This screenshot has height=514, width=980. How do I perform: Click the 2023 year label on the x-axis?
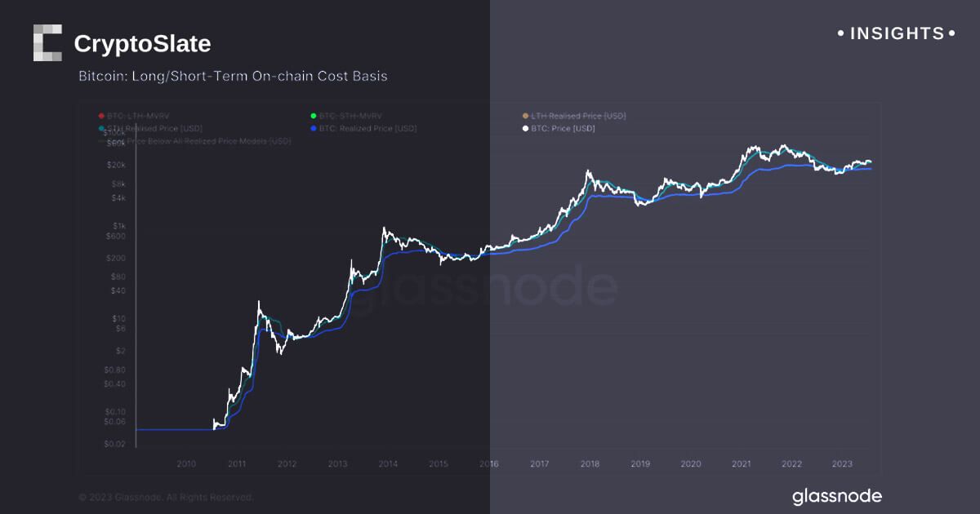click(842, 463)
